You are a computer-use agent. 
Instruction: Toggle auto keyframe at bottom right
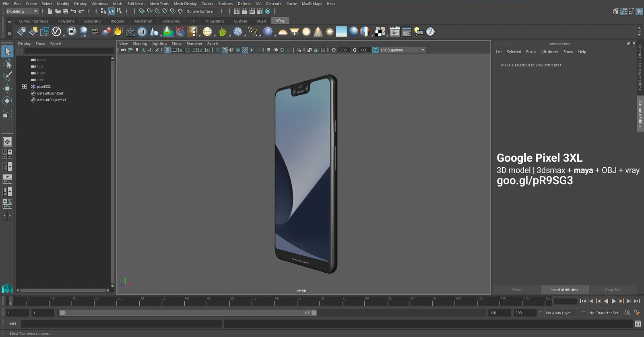click(627, 312)
